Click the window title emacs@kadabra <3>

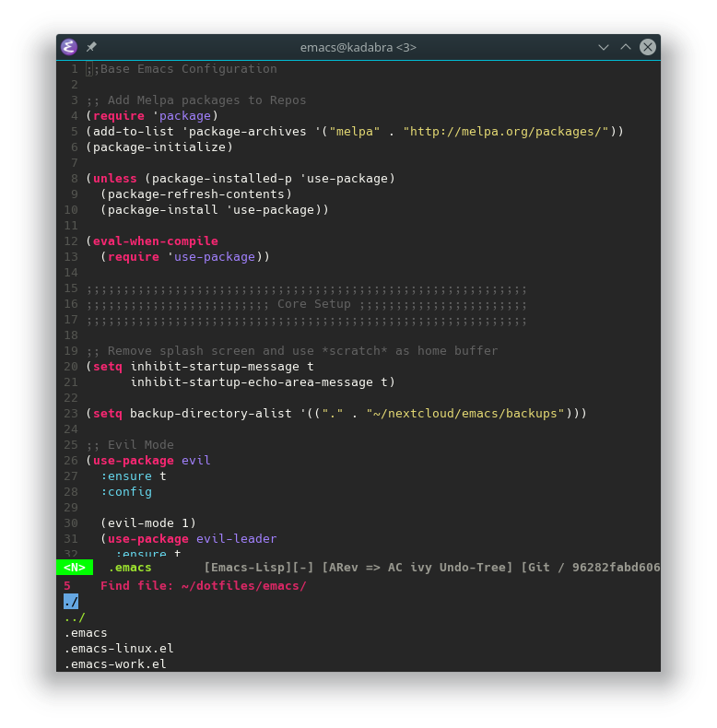pos(358,47)
